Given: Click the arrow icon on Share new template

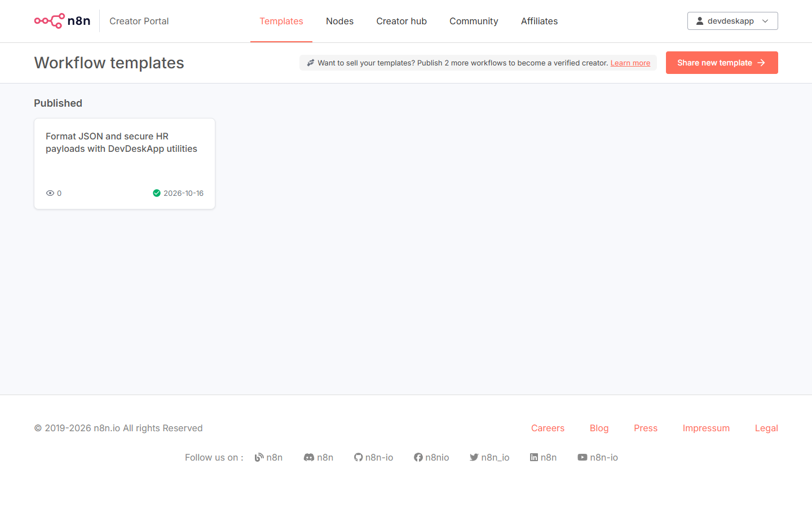Looking at the screenshot, I should tap(761, 63).
